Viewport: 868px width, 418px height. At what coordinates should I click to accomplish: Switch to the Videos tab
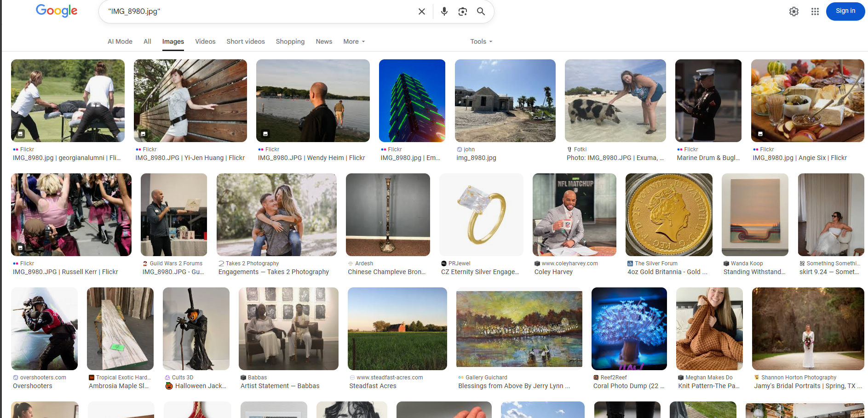(x=205, y=41)
